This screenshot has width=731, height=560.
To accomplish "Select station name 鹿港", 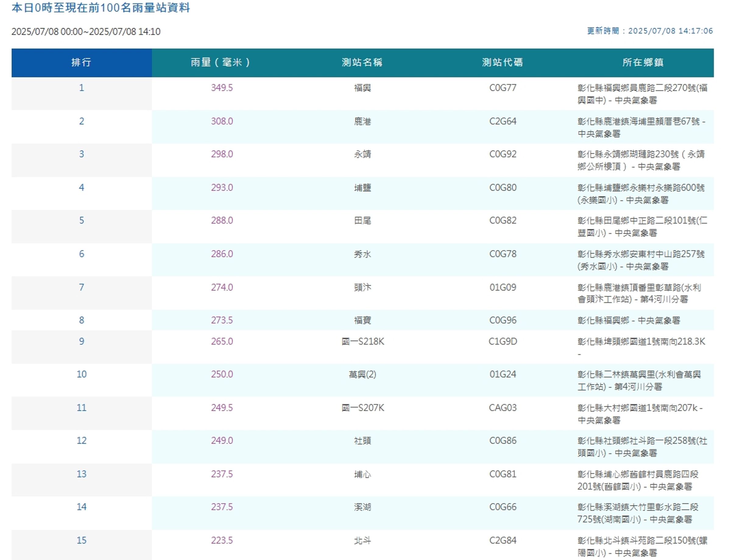I will point(362,121).
